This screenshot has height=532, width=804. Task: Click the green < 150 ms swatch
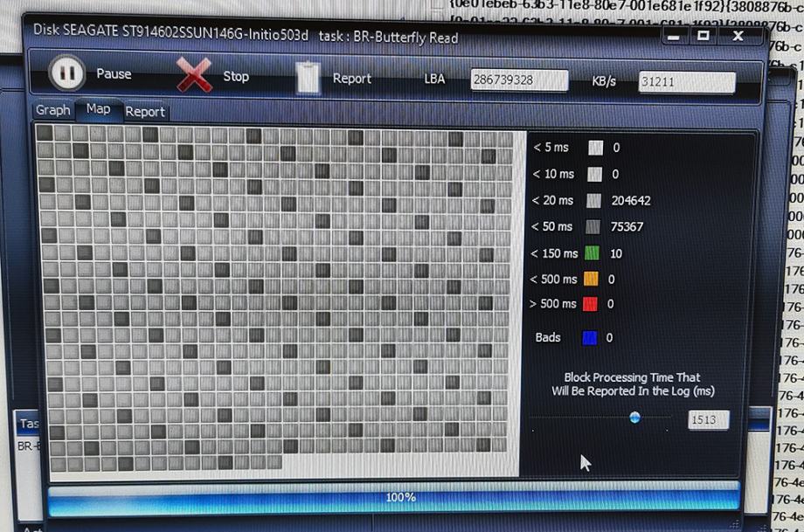[x=592, y=252]
